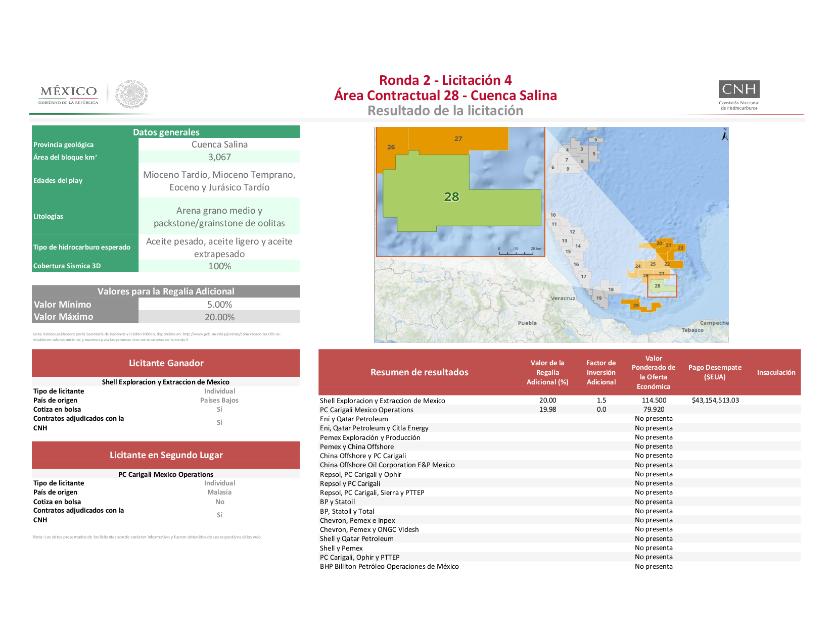The width and height of the screenshot is (834, 644).
Task: Click 'Factor de Inversión Adicional' header
Action: click(x=601, y=372)
